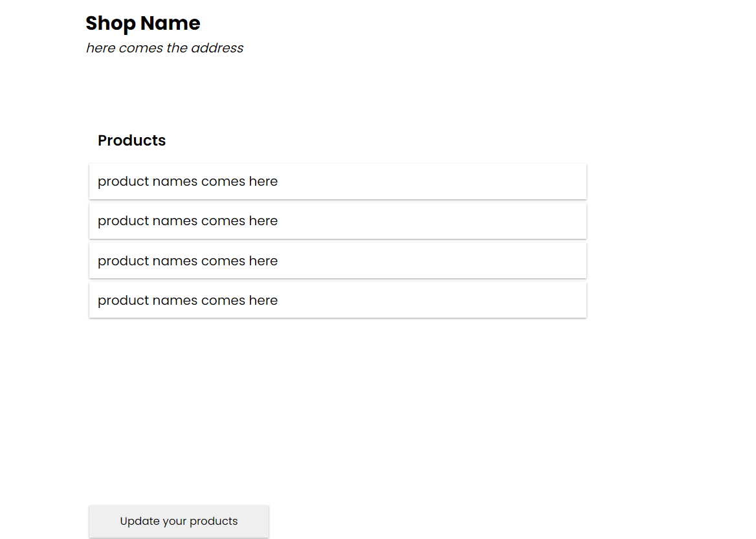This screenshot has width=756, height=539.
Task: Click the Update your products button
Action: point(179,521)
